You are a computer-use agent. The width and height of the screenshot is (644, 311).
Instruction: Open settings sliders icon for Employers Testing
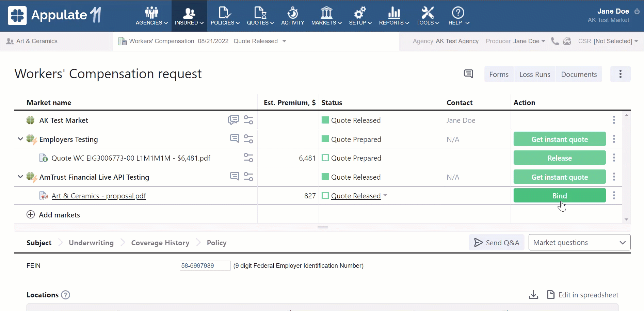pyautogui.click(x=248, y=139)
